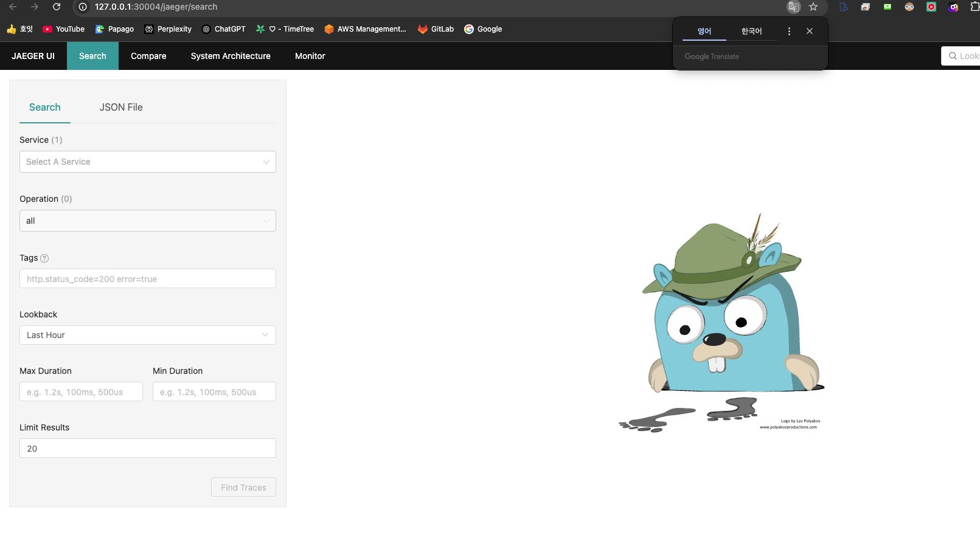Open the thumbs-up 호잇 bookmark folder

(19, 29)
